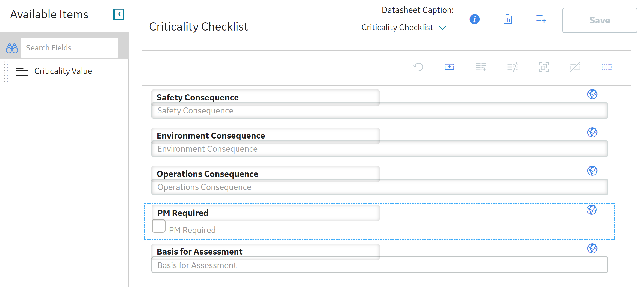Click the binoculars search icon
The height and width of the screenshot is (287, 644).
(12, 48)
